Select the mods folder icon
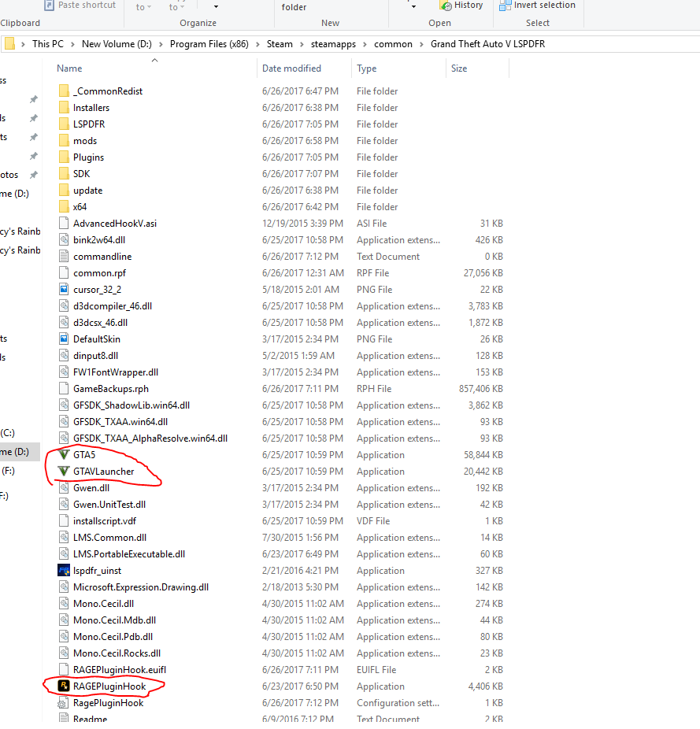The image size is (700, 729). coord(65,140)
